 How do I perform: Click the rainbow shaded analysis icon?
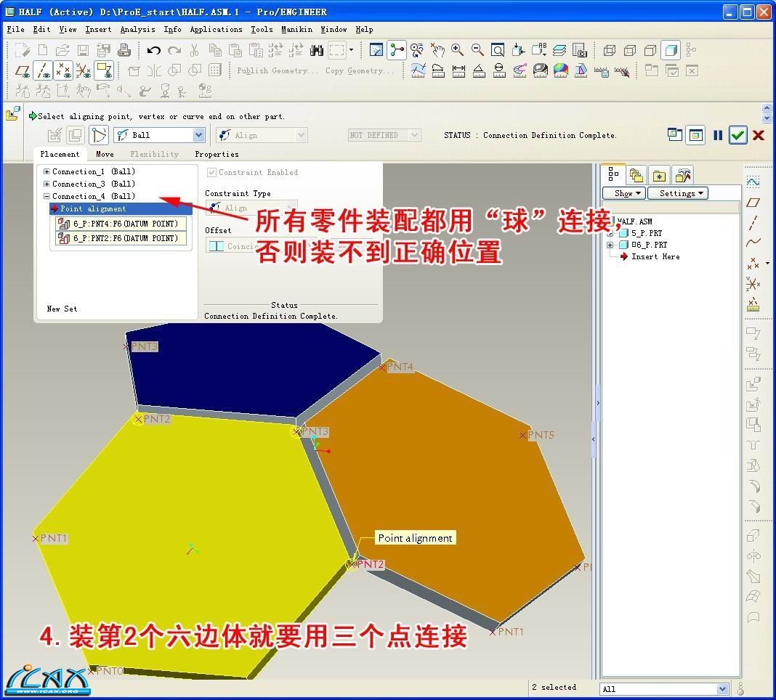[x=561, y=71]
